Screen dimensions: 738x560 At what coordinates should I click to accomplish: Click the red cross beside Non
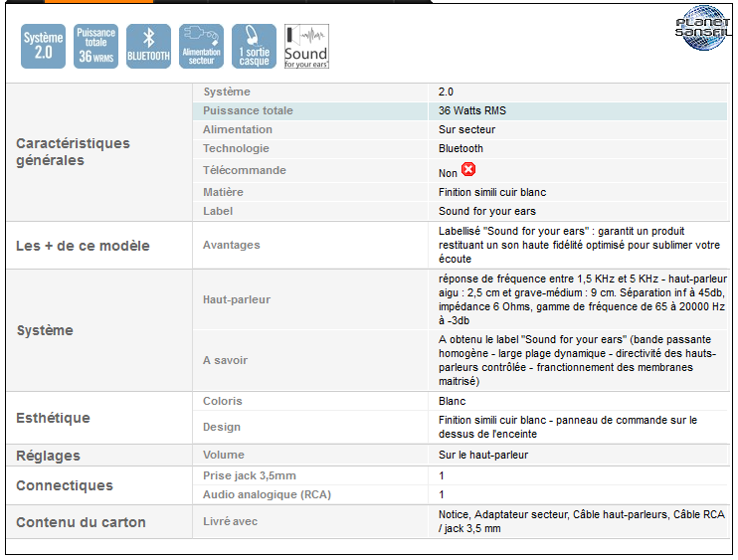(x=468, y=169)
